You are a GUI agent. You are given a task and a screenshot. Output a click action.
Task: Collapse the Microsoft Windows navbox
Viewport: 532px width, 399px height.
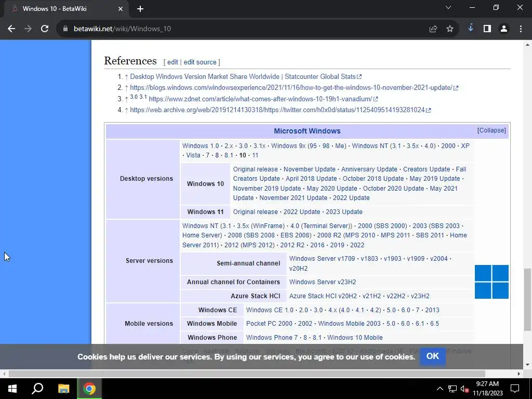pyautogui.click(x=491, y=130)
